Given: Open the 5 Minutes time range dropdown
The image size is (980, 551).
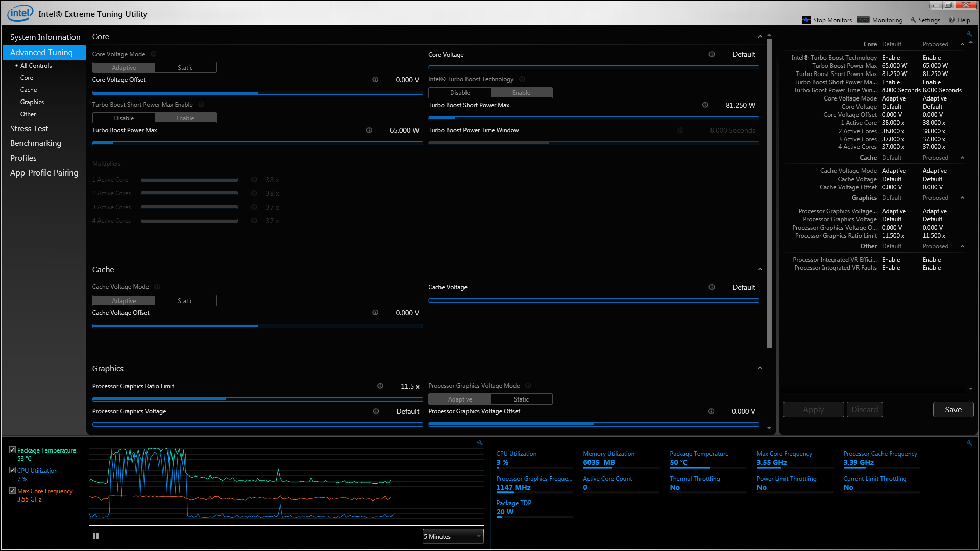Looking at the screenshot, I should point(453,537).
